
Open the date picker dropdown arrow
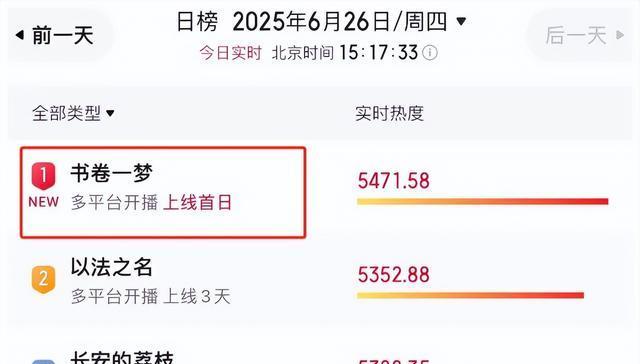(461, 21)
